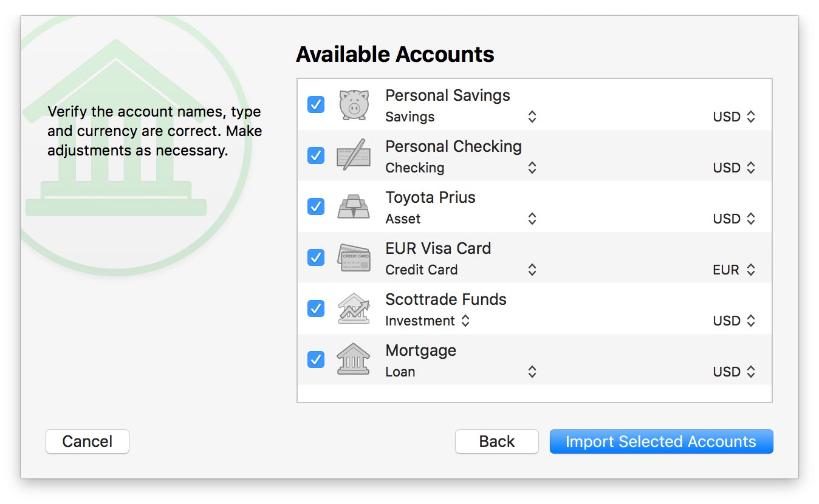The height and width of the screenshot is (504, 819).
Task: Click Import Selected Accounts button
Action: [x=661, y=441]
